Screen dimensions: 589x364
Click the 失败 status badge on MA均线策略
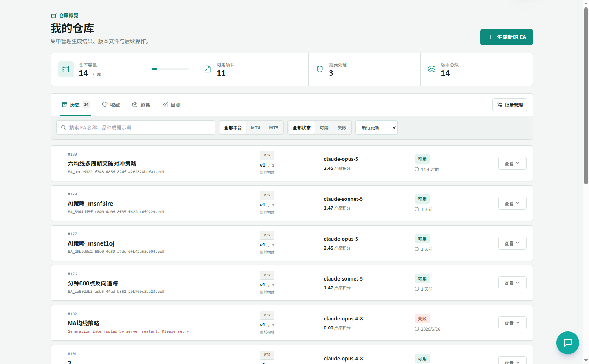422,319
